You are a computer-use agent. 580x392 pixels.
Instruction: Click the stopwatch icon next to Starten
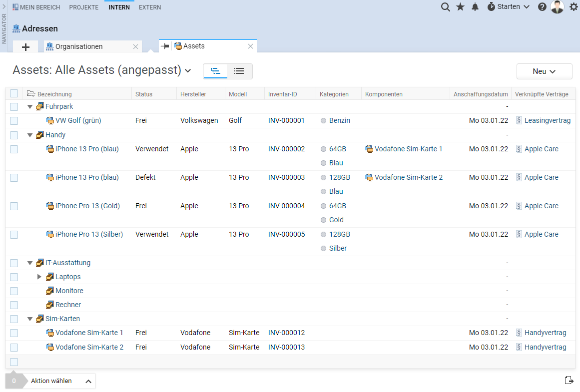pos(491,6)
